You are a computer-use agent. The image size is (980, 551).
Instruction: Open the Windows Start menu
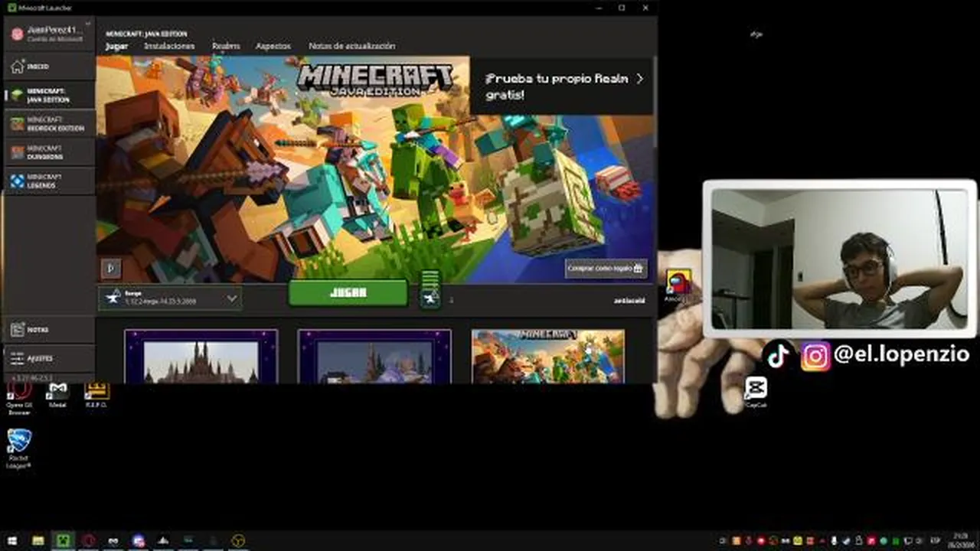(x=11, y=541)
